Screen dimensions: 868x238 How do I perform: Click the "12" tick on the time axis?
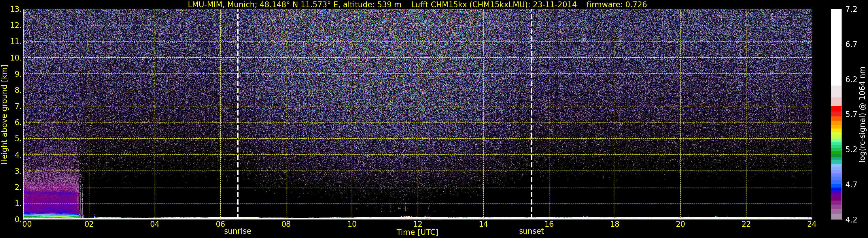click(x=417, y=224)
